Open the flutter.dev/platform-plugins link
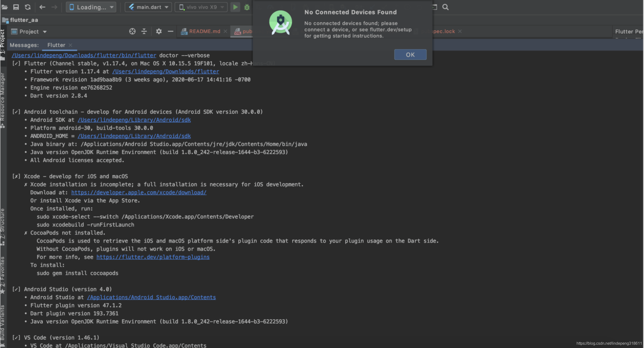644x348 pixels. coord(153,257)
